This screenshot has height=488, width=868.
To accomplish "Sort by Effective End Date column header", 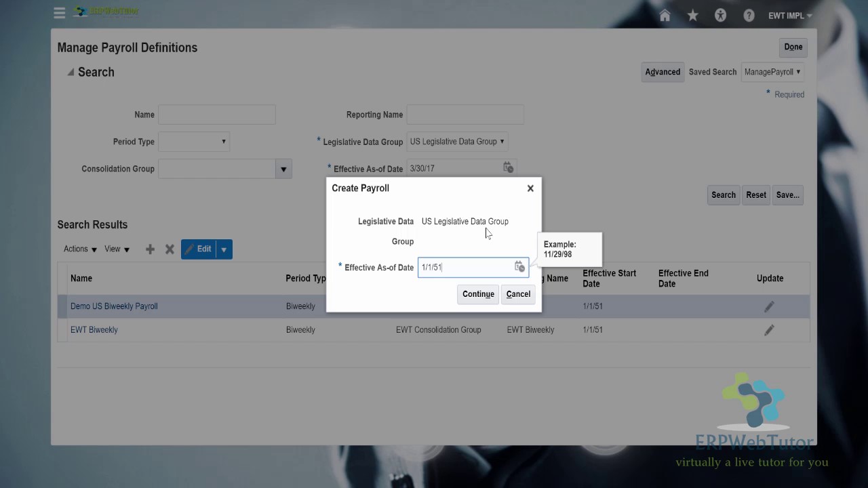I will (684, 278).
